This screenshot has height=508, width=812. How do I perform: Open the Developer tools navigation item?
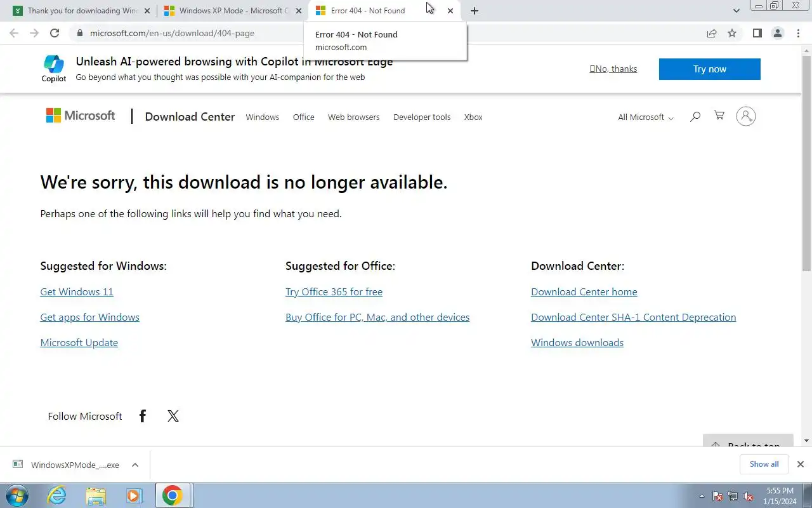[x=422, y=117]
